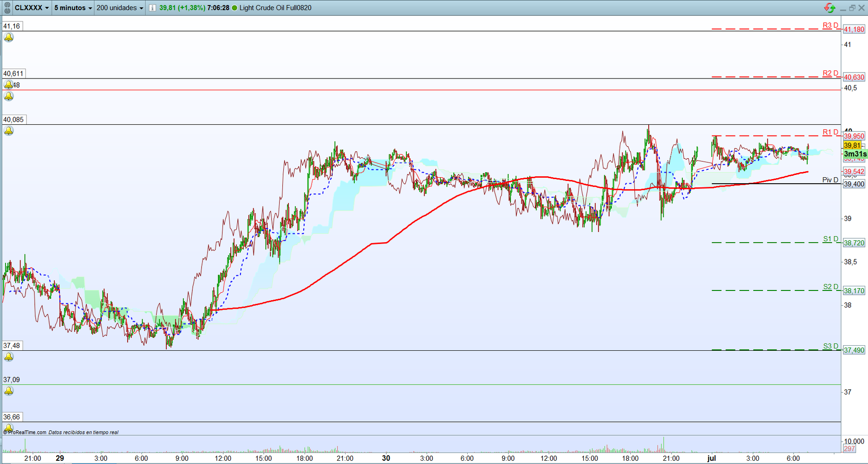Select the alert bell under the 36,66 line
This screenshot has height=464, width=868.
pyautogui.click(x=9, y=427)
